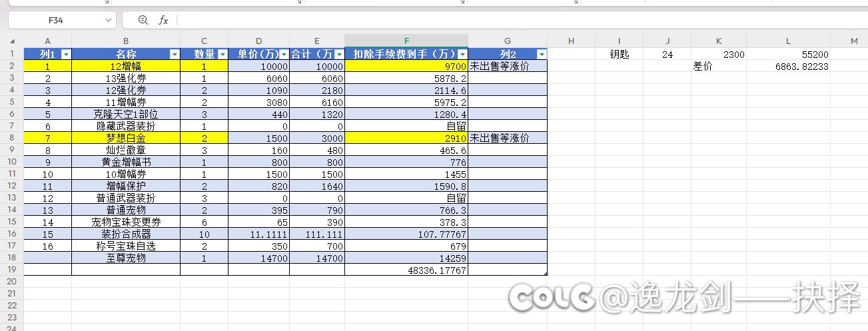Viewport: 868px width, 331px height.
Task: Select the cell containing 至尊宠物
Action: click(126, 258)
